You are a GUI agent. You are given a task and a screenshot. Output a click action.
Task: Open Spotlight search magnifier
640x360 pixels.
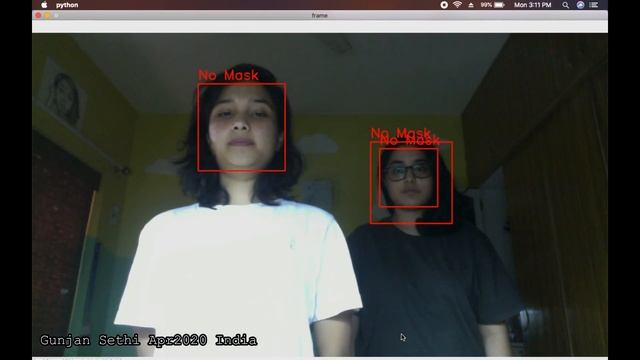565,5
